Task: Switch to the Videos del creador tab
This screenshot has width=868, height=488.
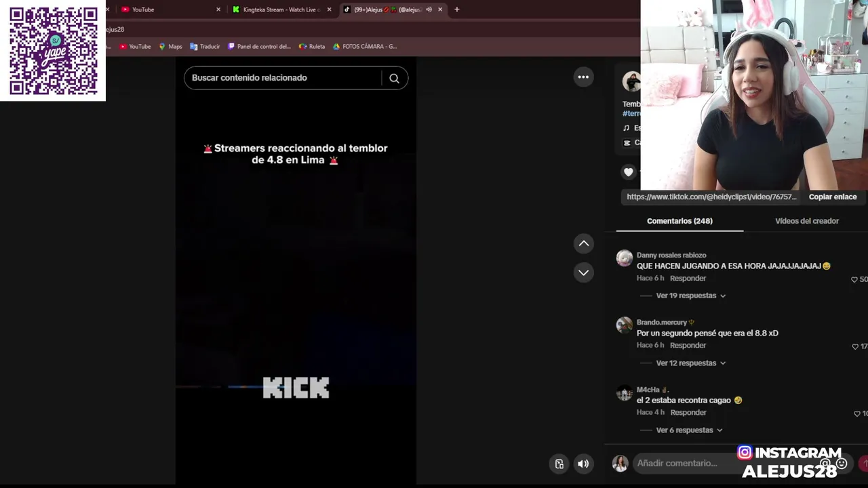Action: pyautogui.click(x=807, y=221)
